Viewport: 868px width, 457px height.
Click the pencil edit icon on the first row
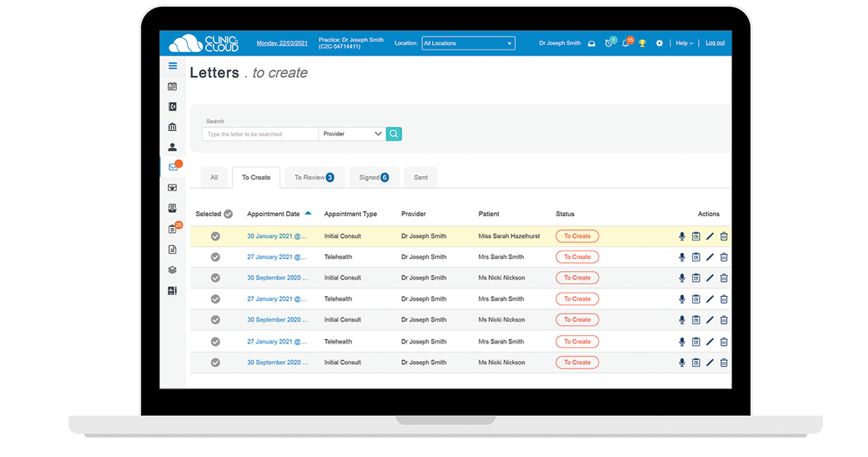(x=709, y=236)
